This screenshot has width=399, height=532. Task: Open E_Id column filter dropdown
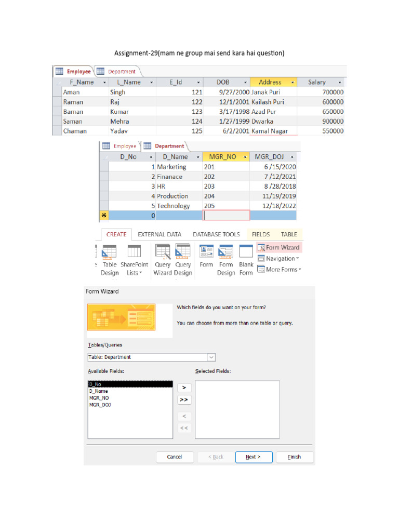tap(198, 83)
